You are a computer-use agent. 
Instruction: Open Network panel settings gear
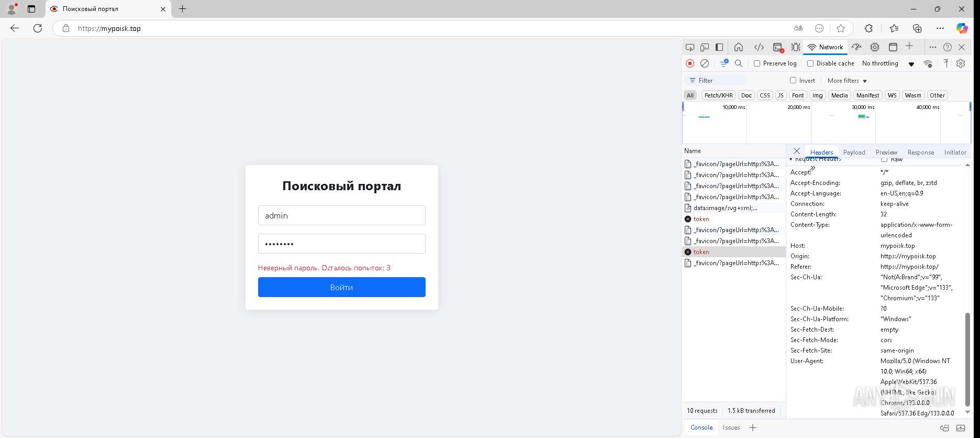point(961,63)
